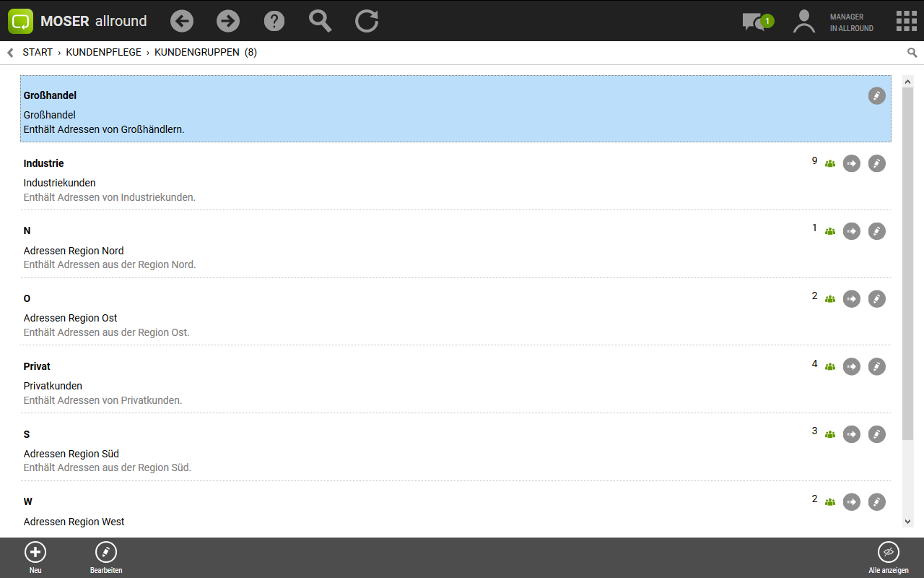The image size is (924, 578).
Task: Open the apps grid menu
Action: point(906,21)
